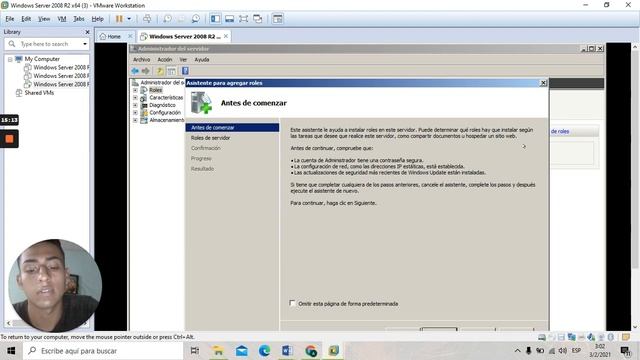Close the Library panel
The height and width of the screenshot is (360, 640).
[87, 32]
